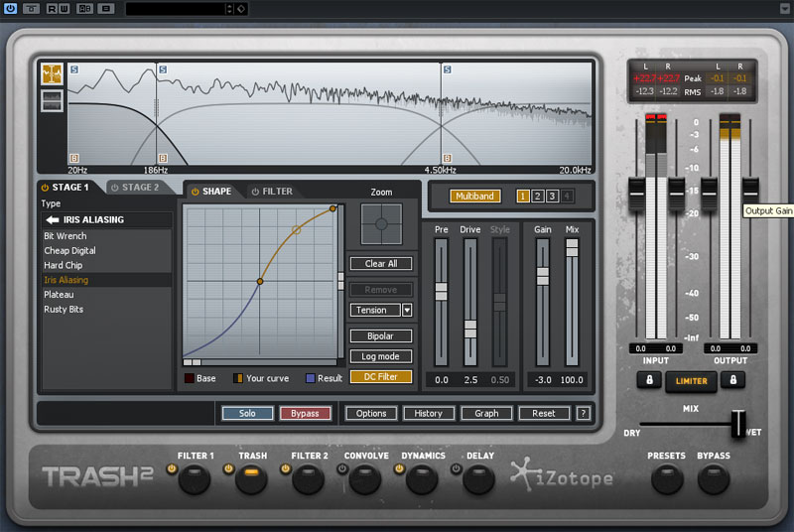Viewport: 794px width, 532px height.
Task: Open the host dropdown arrow at top right
Action: click(784, 9)
